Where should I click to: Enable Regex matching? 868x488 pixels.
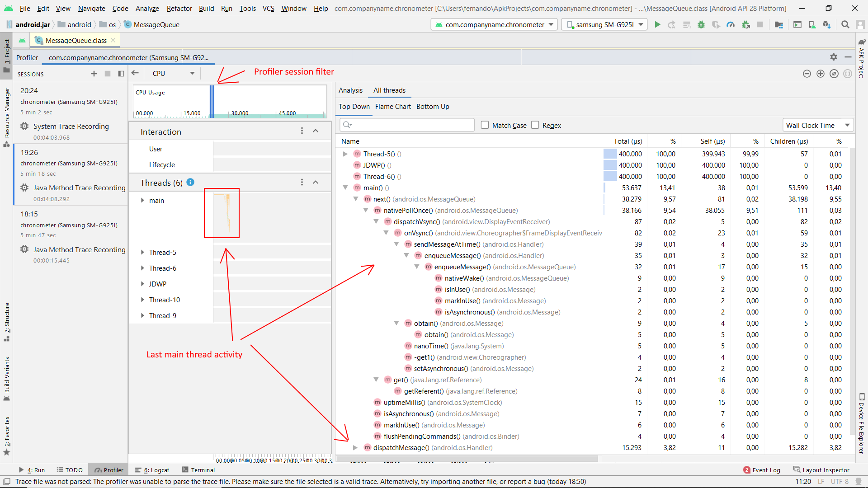536,125
